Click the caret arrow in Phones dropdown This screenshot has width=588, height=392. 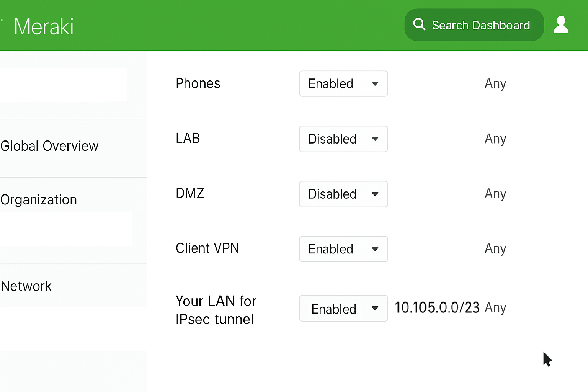click(x=375, y=83)
